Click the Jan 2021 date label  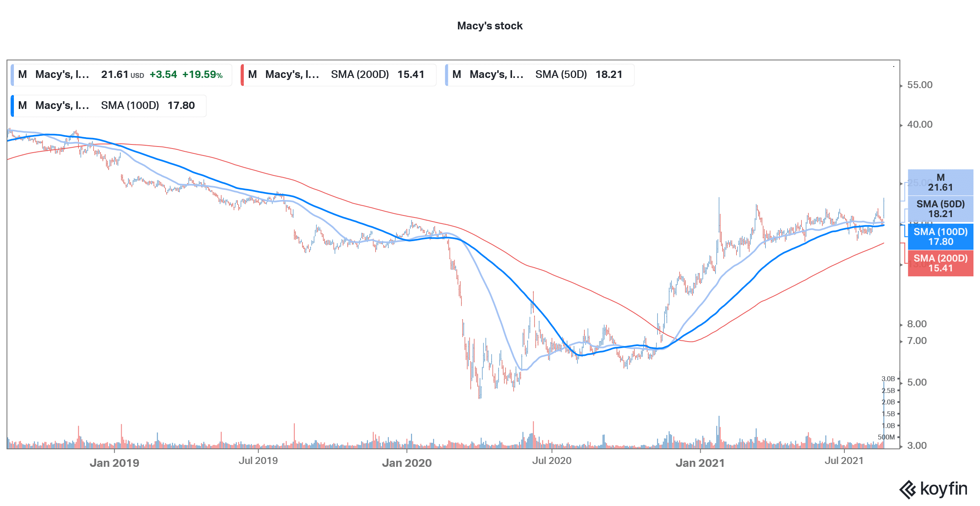[700, 463]
